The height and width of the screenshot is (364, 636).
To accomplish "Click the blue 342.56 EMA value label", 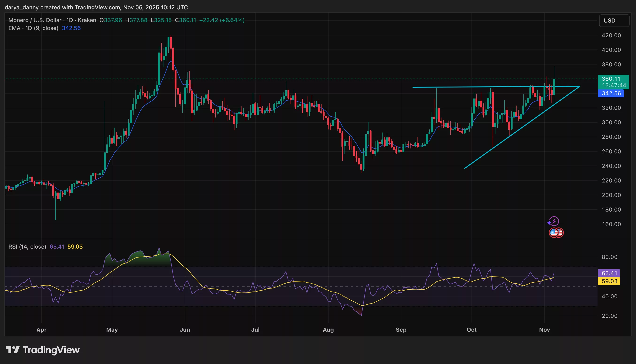I will pos(612,93).
